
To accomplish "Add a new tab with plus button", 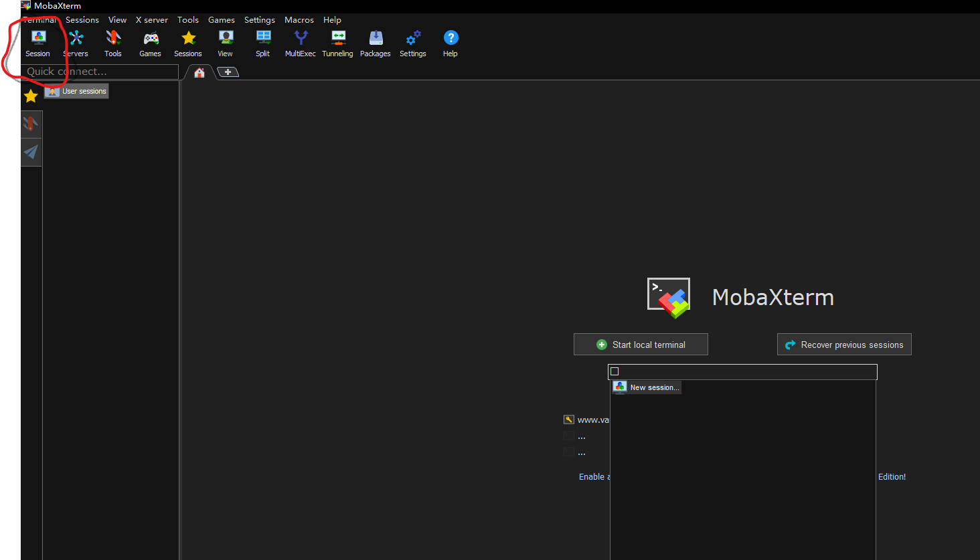I will click(228, 72).
